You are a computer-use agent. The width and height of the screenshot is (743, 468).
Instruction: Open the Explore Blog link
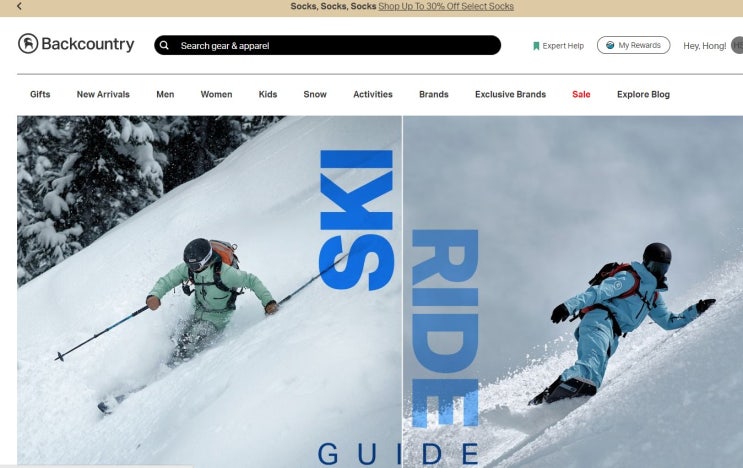coord(643,94)
